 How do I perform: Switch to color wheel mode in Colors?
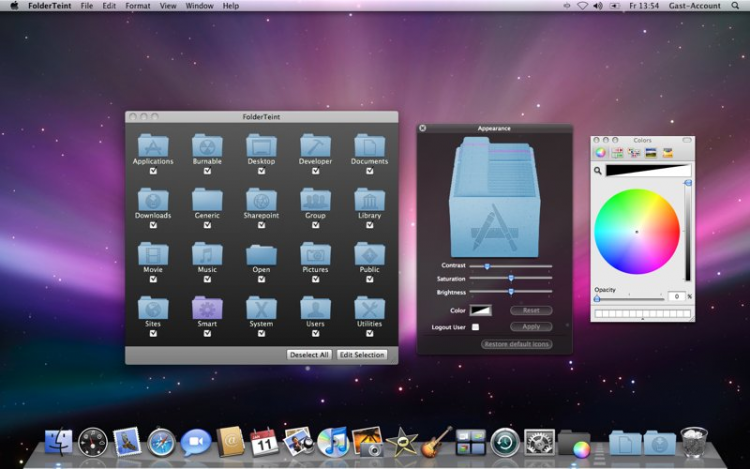[x=600, y=153]
